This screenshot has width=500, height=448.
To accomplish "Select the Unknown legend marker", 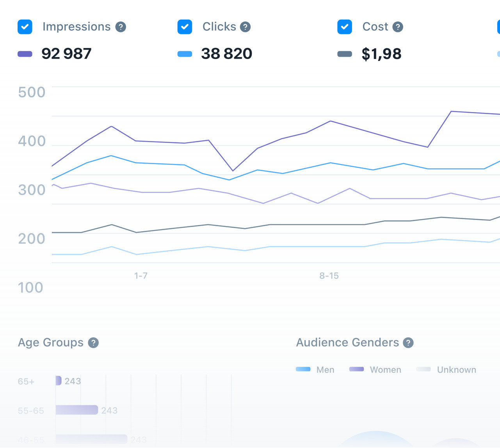I will pyautogui.click(x=424, y=369).
